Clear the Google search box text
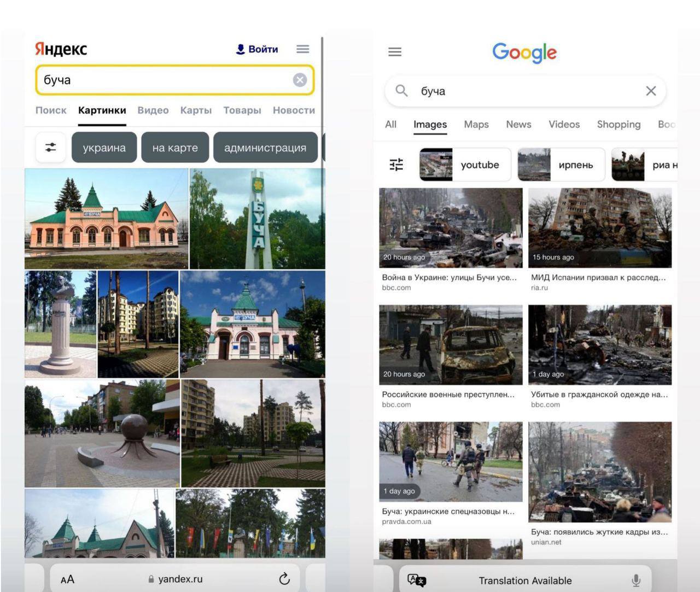The width and height of the screenshot is (700, 592). tap(650, 91)
